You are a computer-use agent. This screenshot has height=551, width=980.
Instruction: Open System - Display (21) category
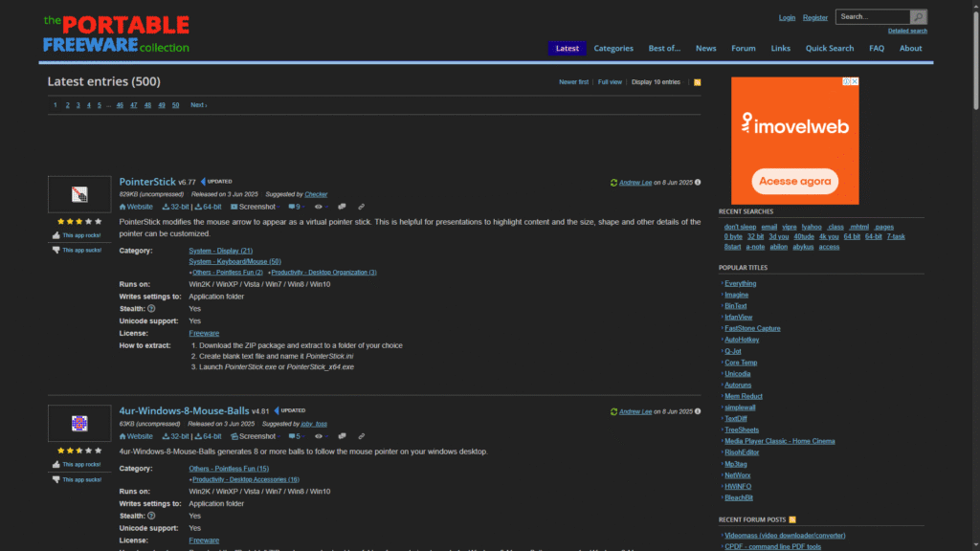pyautogui.click(x=221, y=251)
